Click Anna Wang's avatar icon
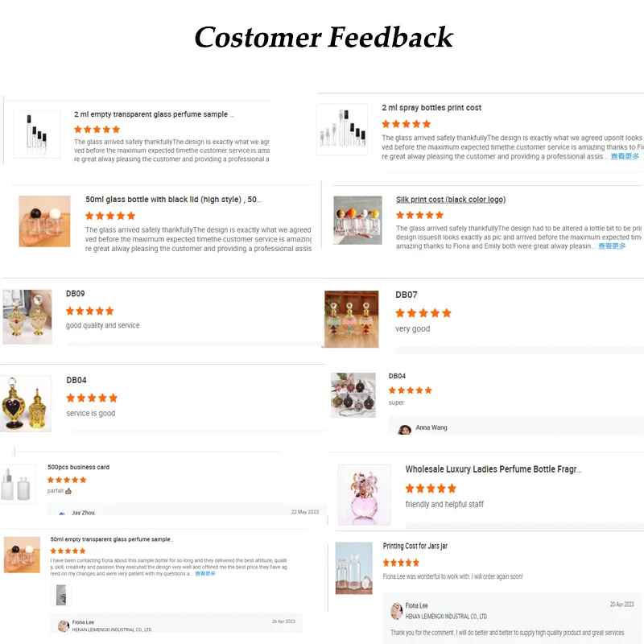This screenshot has height=644, width=644. point(405,430)
